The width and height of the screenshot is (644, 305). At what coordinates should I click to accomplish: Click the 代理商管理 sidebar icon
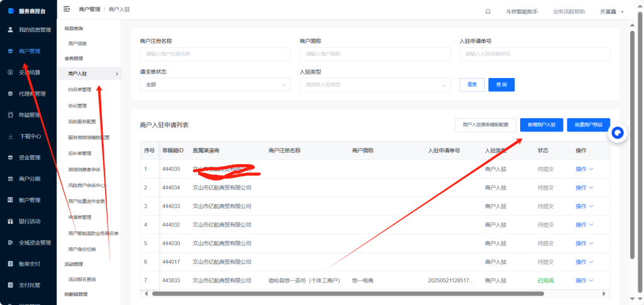click(11, 94)
